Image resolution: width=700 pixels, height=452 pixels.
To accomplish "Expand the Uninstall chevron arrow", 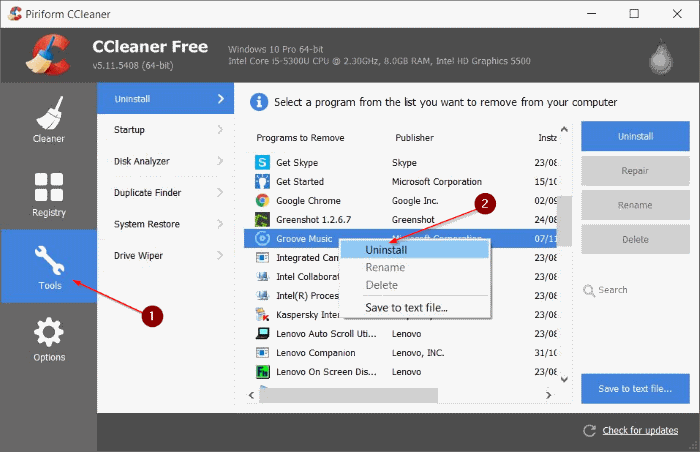I will pos(221,99).
